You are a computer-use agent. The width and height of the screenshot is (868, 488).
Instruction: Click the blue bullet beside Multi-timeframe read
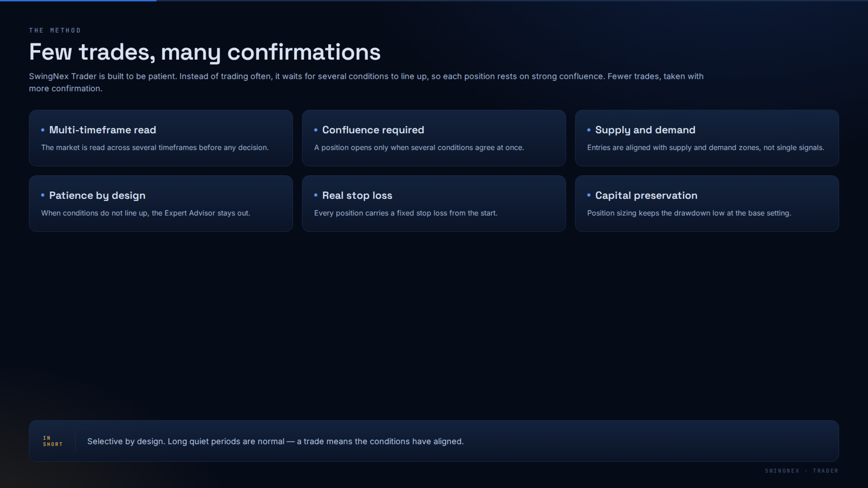(x=43, y=130)
